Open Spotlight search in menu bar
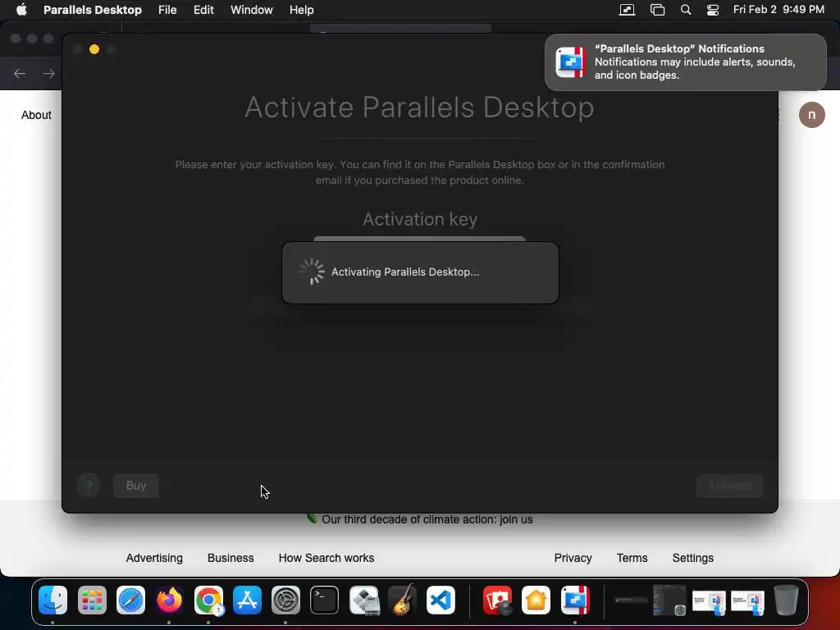Screen dimensions: 840x630 pos(686,10)
